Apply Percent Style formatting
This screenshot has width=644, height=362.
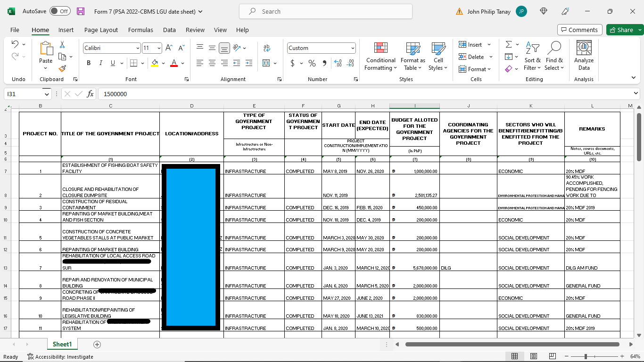312,63
